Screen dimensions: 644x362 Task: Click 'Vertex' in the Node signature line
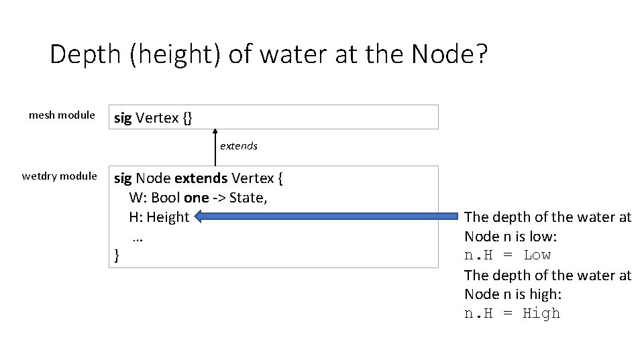tap(253, 178)
